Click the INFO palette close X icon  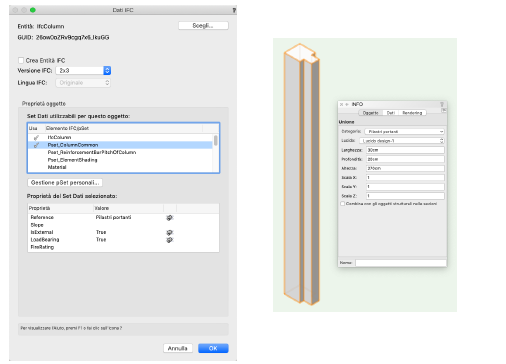341,104
